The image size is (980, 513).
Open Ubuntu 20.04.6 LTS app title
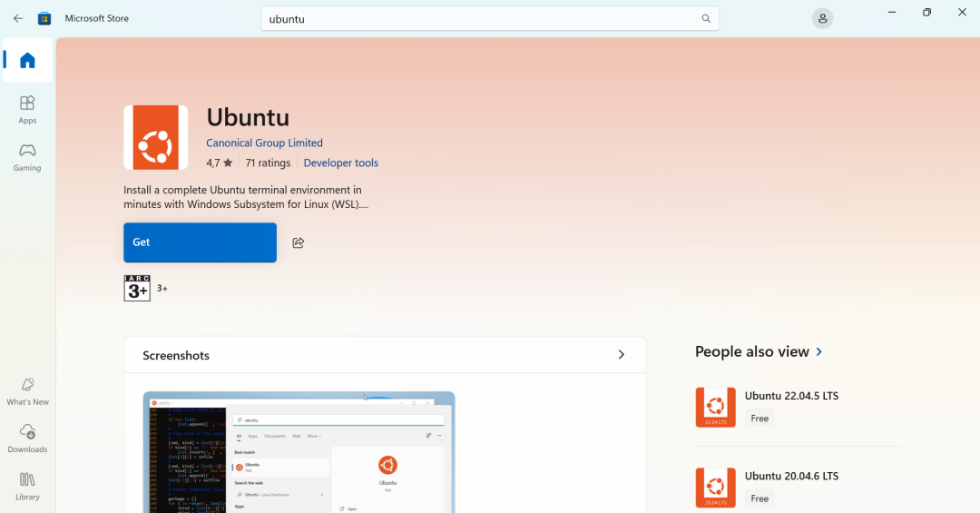(x=792, y=476)
